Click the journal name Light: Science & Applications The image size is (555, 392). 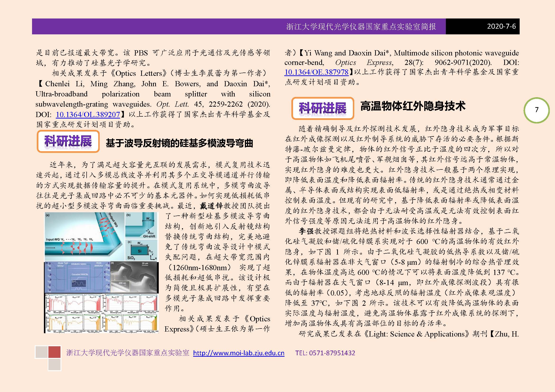(x=417, y=334)
